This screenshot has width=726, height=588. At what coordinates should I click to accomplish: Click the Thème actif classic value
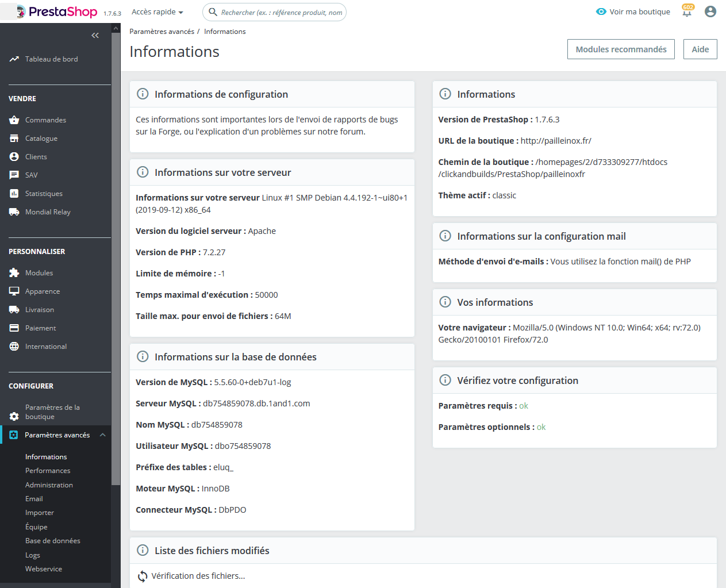click(504, 195)
